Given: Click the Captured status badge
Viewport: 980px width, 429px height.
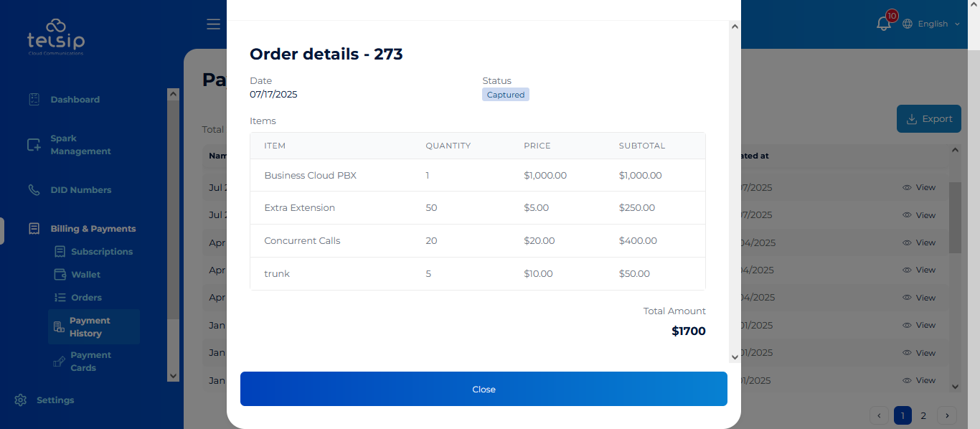Looking at the screenshot, I should 505,95.
